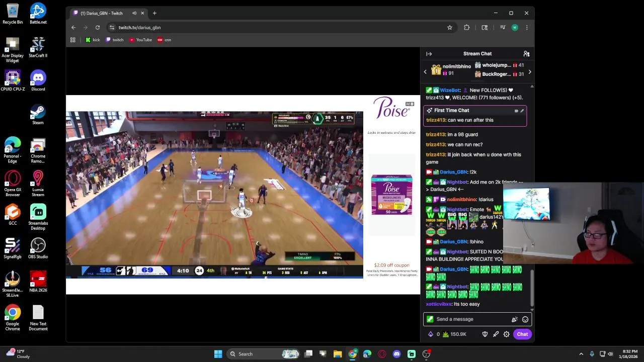Open the media control icon in Chrome toolbar
The image size is (644, 362).
[x=502, y=28]
